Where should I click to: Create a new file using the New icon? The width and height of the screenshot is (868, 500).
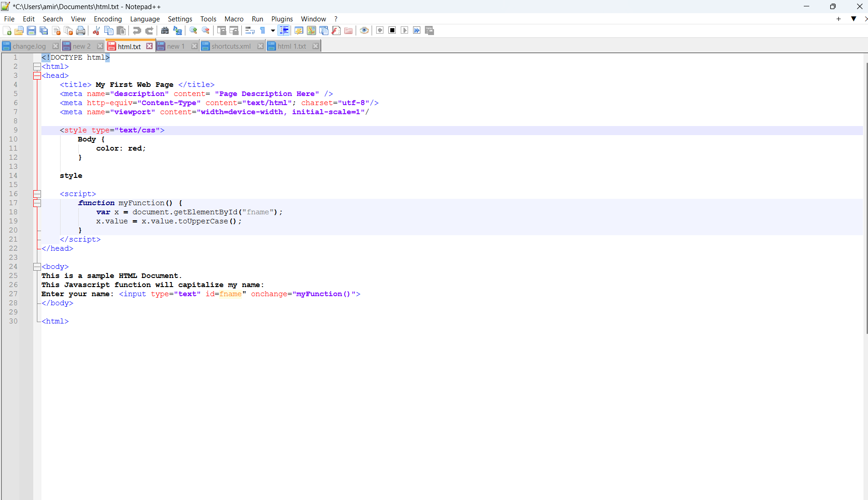[x=7, y=30]
